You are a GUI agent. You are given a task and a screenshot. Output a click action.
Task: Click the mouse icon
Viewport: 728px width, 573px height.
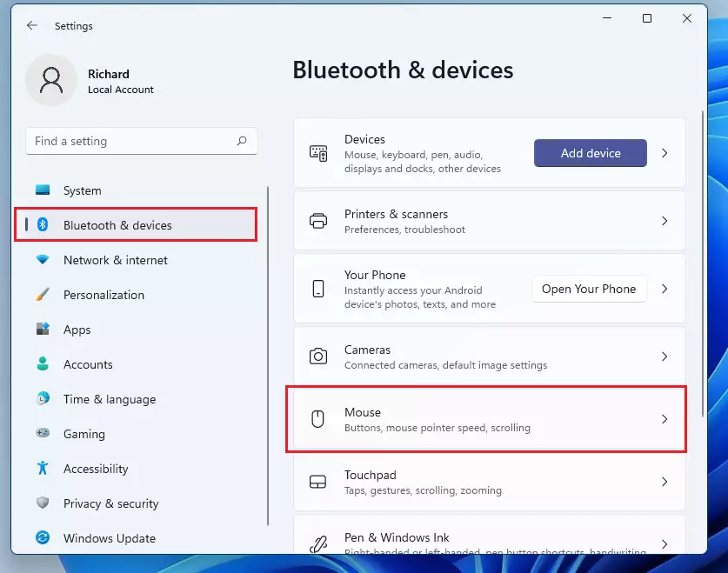pos(317,419)
